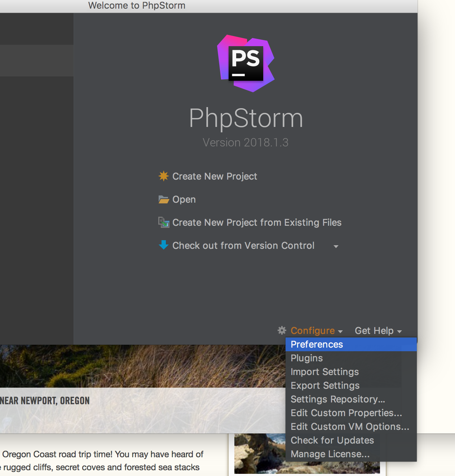The width and height of the screenshot is (455, 476).
Task: Select Edit Custom VM Options... entry
Action: [351, 427]
